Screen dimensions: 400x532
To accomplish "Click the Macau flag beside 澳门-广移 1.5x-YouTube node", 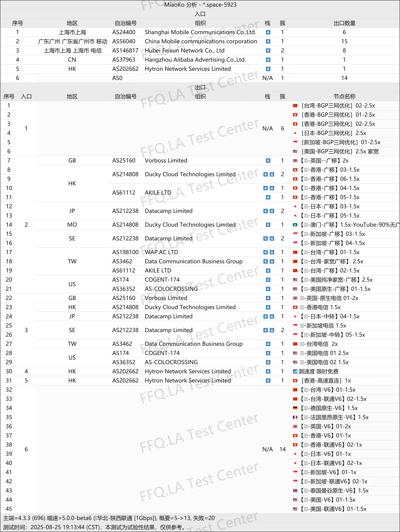I will pyautogui.click(x=295, y=225).
